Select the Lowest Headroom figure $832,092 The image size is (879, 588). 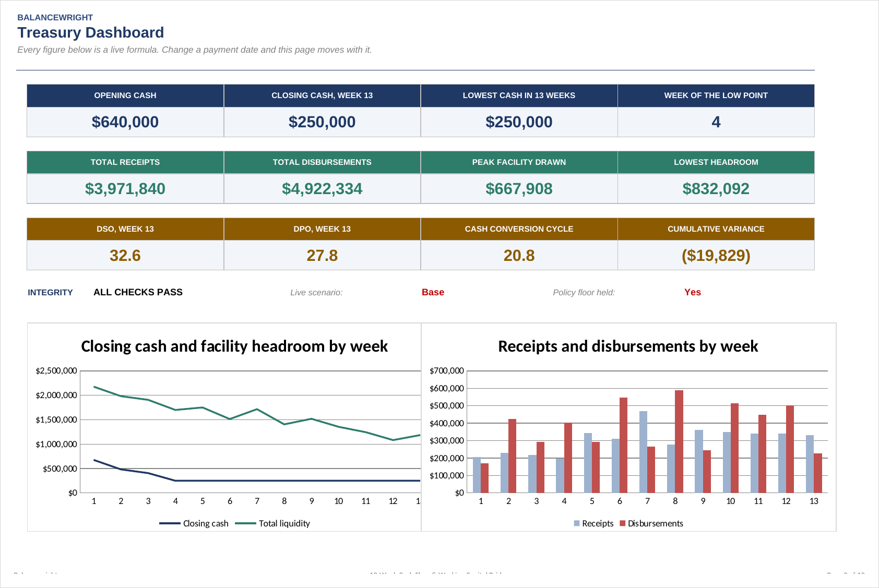click(716, 189)
